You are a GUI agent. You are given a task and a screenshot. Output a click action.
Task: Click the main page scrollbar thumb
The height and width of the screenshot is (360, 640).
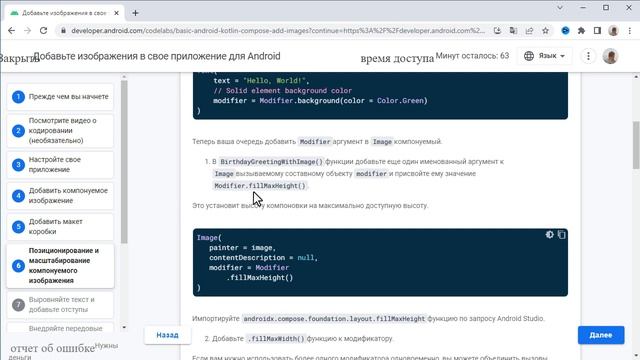(x=636, y=145)
